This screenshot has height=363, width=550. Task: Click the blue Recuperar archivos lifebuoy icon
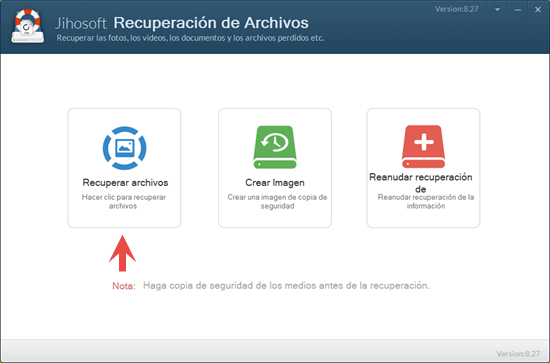click(x=124, y=148)
